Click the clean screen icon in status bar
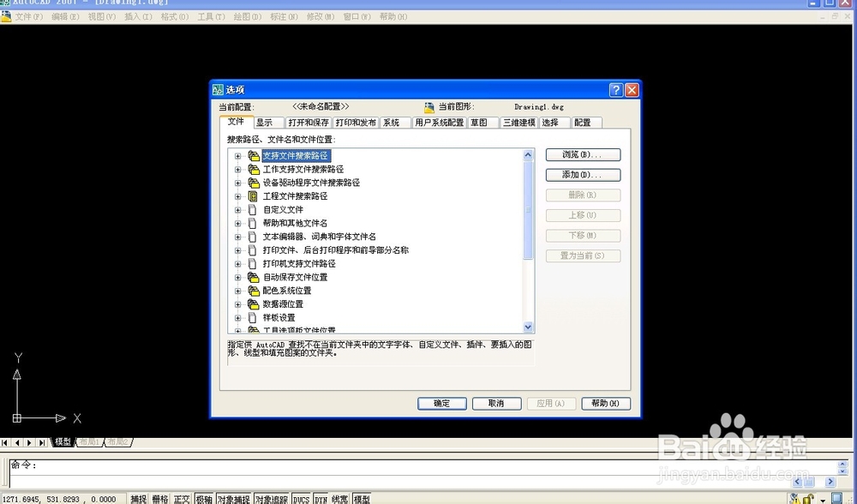 coord(836,498)
